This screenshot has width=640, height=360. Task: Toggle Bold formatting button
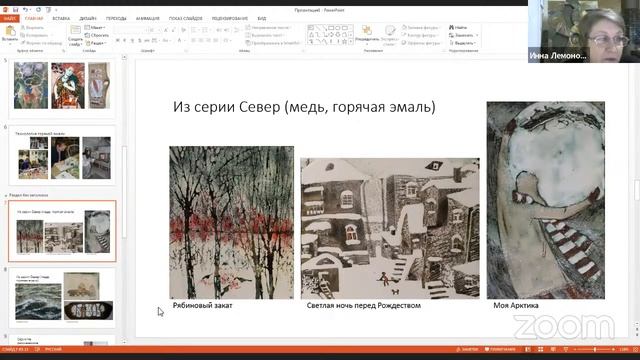[118, 40]
